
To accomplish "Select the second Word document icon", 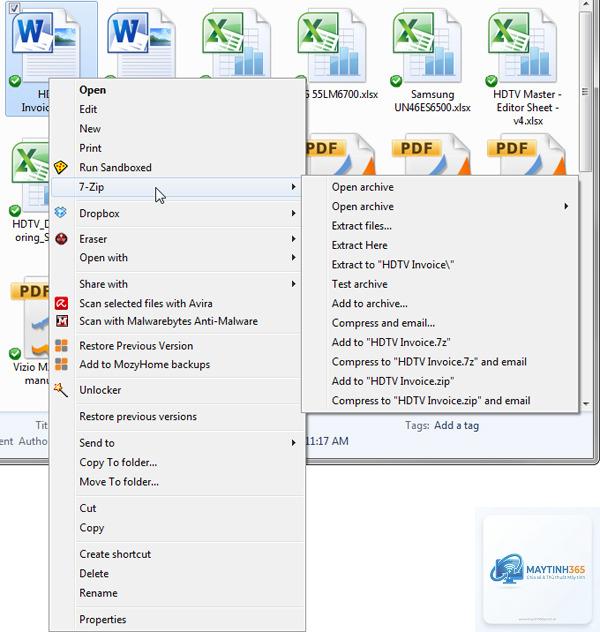I will [141, 44].
